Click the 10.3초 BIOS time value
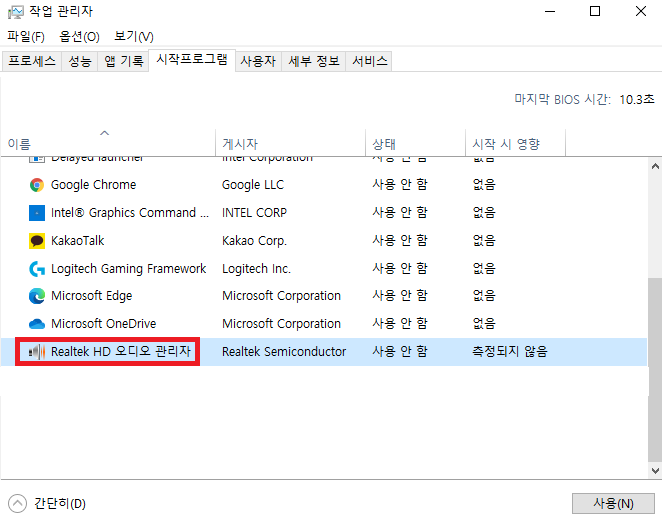This screenshot has width=662, height=527. [637, 100]
